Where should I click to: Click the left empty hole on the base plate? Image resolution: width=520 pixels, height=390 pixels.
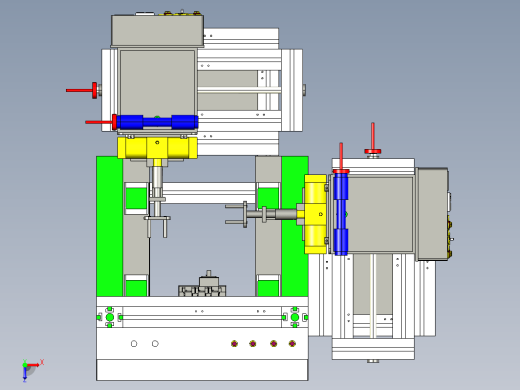pos(134,344)
